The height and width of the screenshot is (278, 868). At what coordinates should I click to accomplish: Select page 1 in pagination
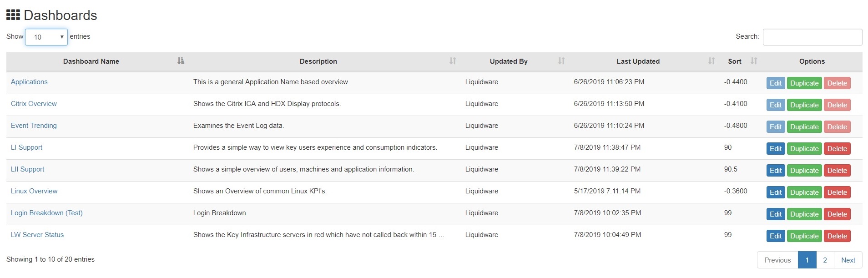[807, 260]
